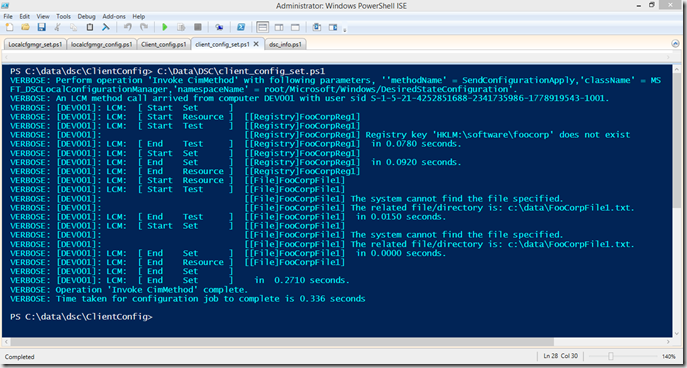
Task: Open the View menu
Action: 43,16
